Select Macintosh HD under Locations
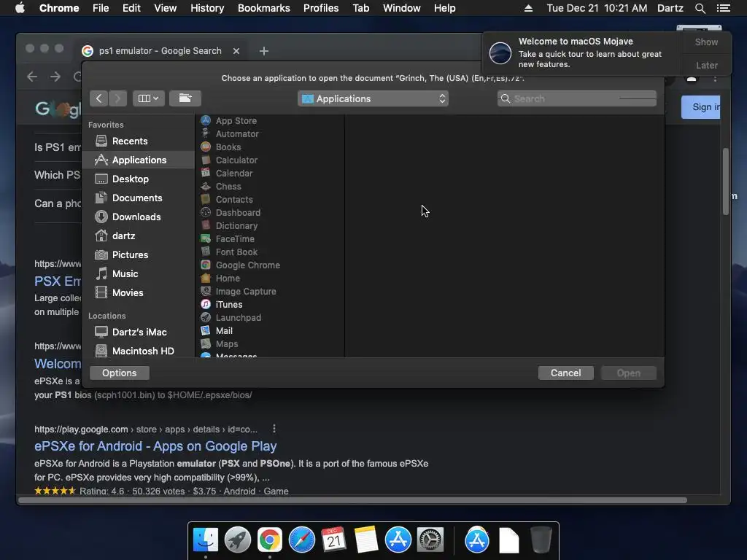 coord(139,351)
